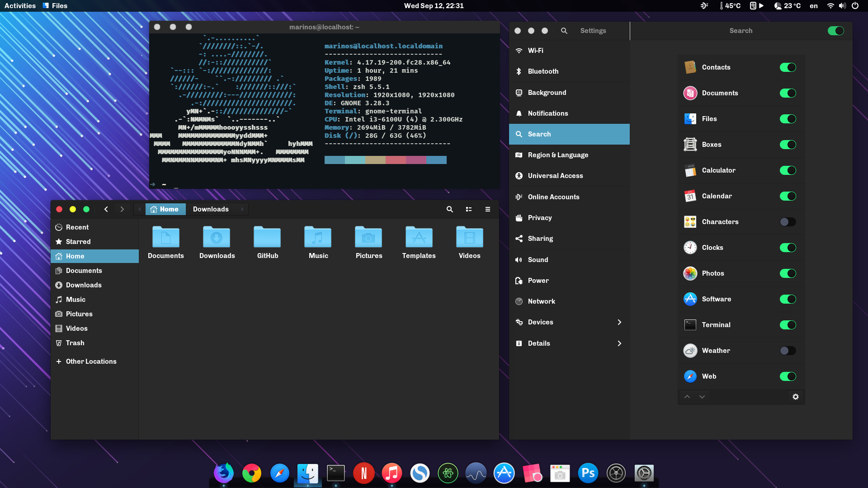Screen dimensions: 868x488
Task: Select Background in Settings sidebar
Action: pyautogui.click(x=569, y=93)
